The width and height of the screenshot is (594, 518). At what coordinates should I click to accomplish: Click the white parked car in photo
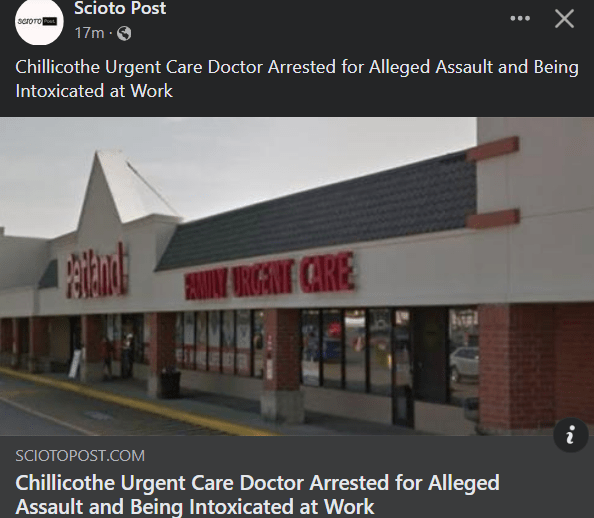pyautogui.click(x=464, y=363)
